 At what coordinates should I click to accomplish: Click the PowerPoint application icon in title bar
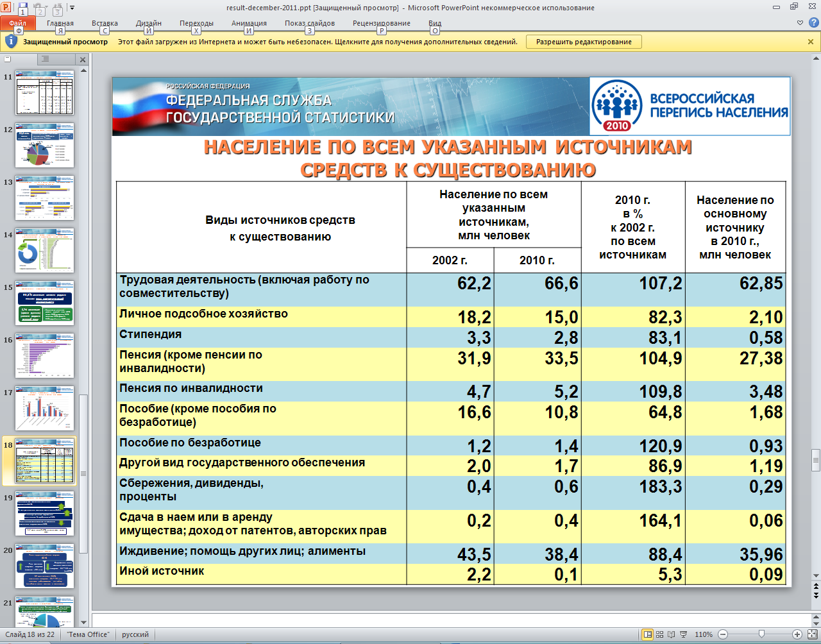click(x=6, y=8)
